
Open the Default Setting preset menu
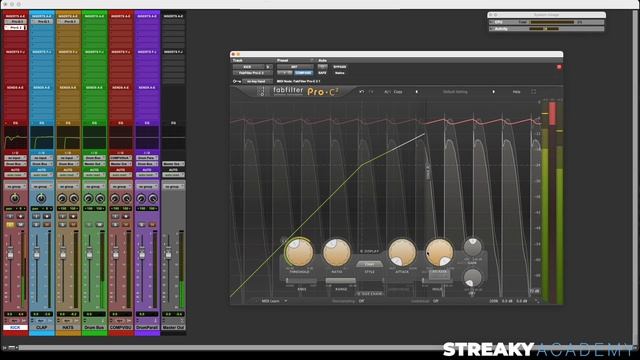coord(455,92)
